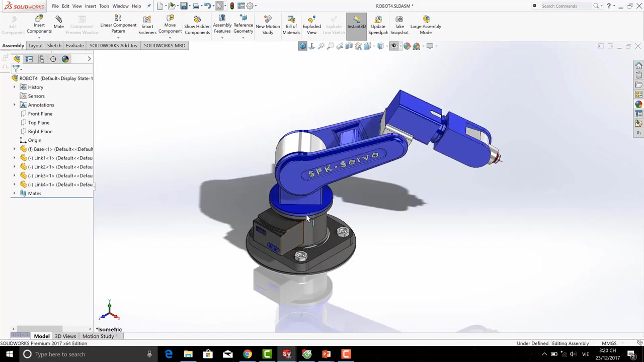Switch to 3D Views tab
Screen dimensions: 644x362
pyautogui.click(x=65, y=336)
